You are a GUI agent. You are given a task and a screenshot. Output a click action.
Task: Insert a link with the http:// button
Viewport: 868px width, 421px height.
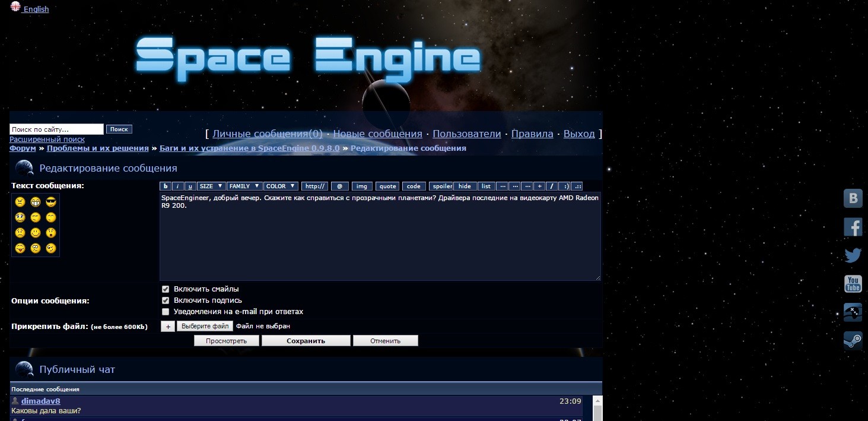coord(314,186)
